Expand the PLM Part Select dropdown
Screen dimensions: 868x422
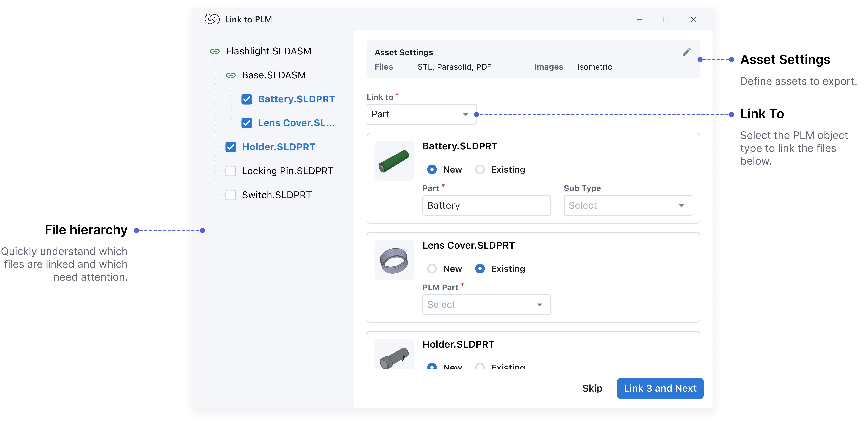click(x=486, y=305)
